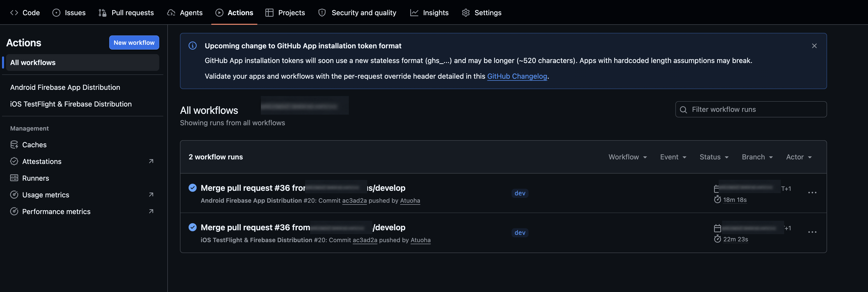This screenshot has width=868, height=292.
Task: Click the calendar icon on the iOS run
Action: (x=717, y=228)
